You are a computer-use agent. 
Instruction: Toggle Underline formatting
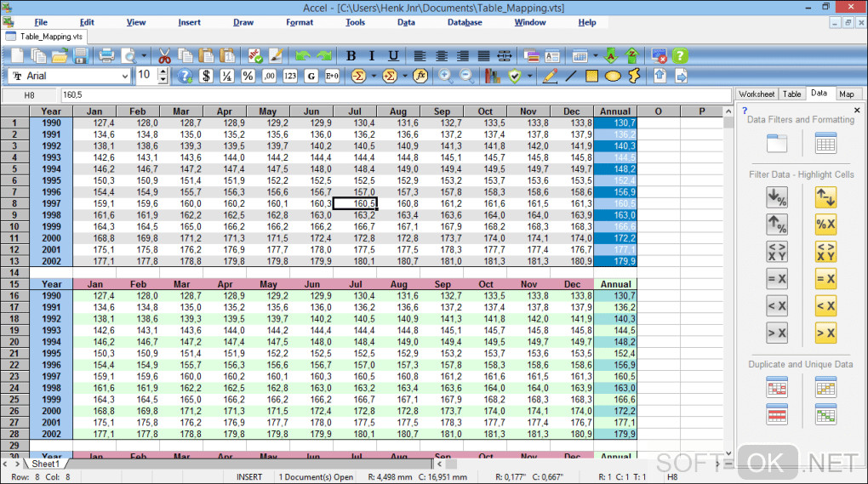tap(393, 56)
